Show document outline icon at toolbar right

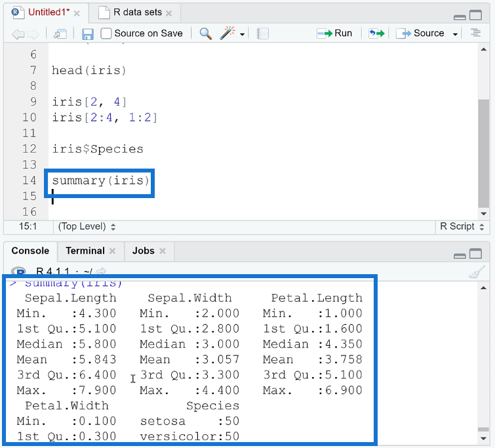click(476, 33)
